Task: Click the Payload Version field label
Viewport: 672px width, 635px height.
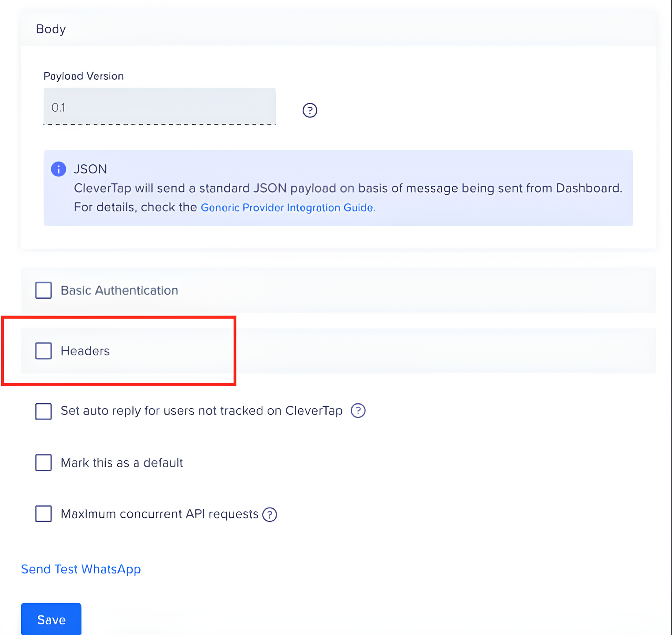Action: pyautogui.click(x=84, y=76)
